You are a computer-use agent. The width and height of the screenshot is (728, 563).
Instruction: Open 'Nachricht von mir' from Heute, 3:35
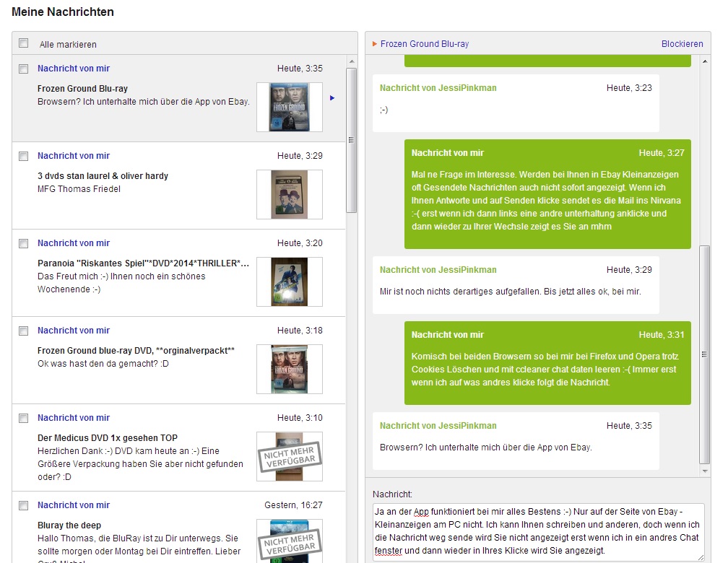(74, 69)
